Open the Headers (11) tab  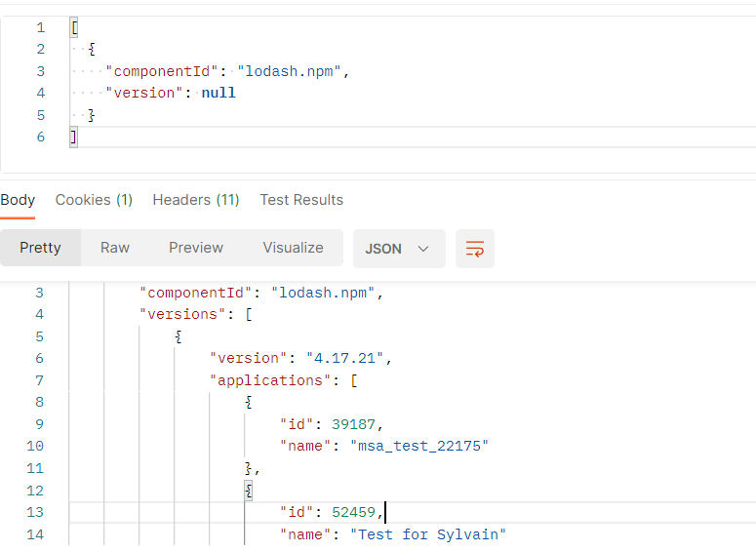pyautogui.click(x=196, y=200)
